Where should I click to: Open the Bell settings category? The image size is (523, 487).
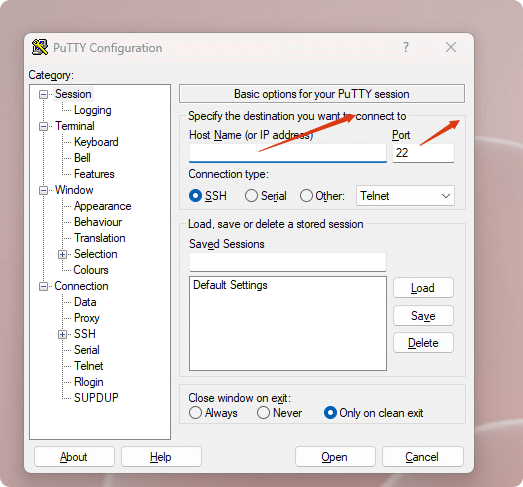click(x=82, y=158)
